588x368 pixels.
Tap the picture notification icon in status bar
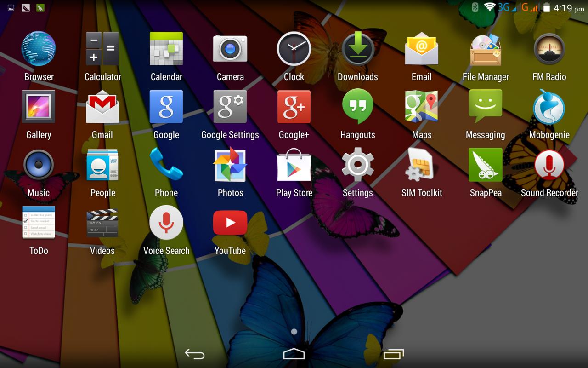click(11, 7)
